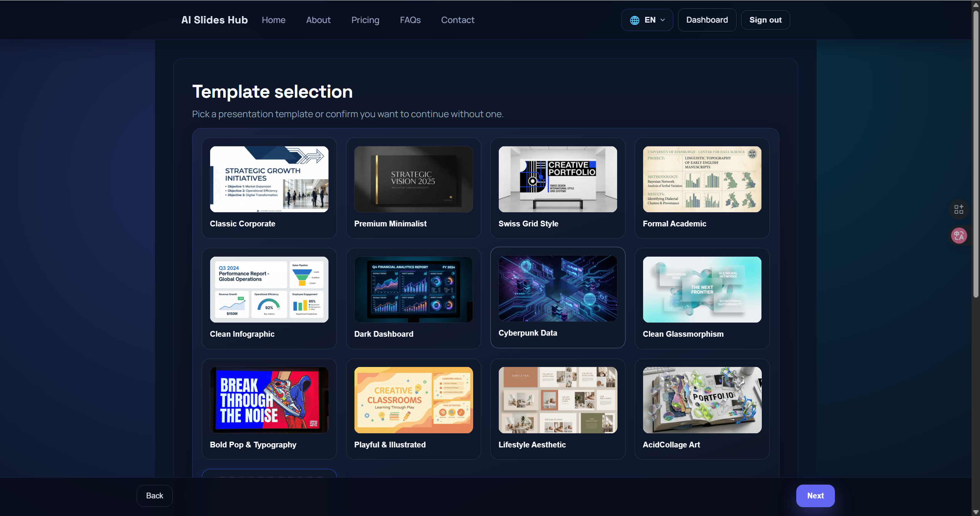Click Next to continue template selection
The height and width of the screenshot is (516, 980).
click(x=815, y=495)
